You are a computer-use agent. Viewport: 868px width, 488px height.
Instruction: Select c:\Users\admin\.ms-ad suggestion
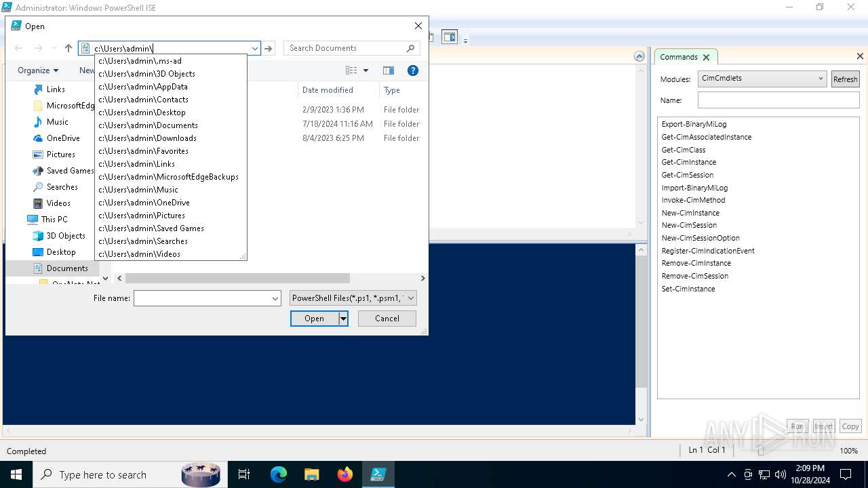pyautogui.click(x=171, y=61)
